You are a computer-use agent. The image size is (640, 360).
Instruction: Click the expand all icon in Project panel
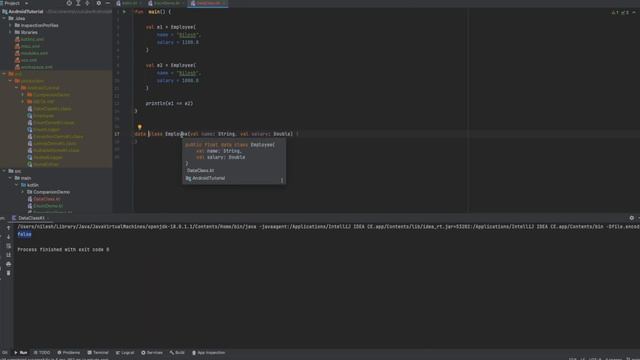(78, 3)
